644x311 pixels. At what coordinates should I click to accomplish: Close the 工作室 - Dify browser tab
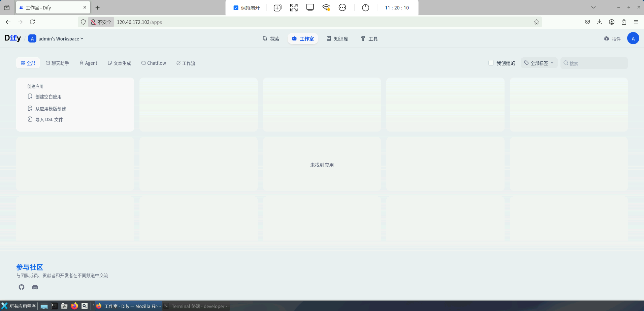(x=85, y=7)
